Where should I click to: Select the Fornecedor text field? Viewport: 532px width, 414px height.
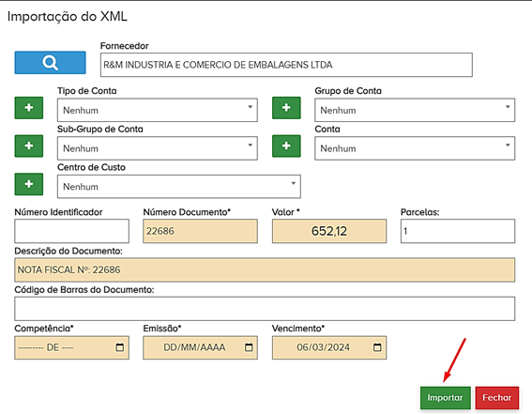coord(286,65)
